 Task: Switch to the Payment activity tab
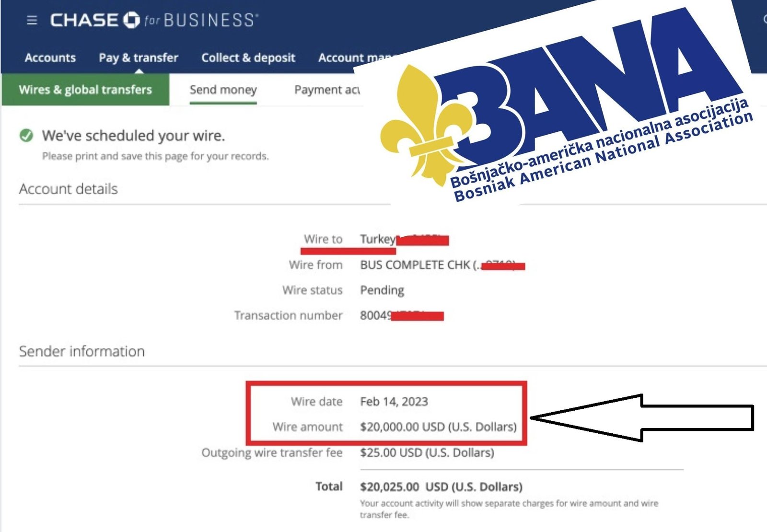(326, 90)
